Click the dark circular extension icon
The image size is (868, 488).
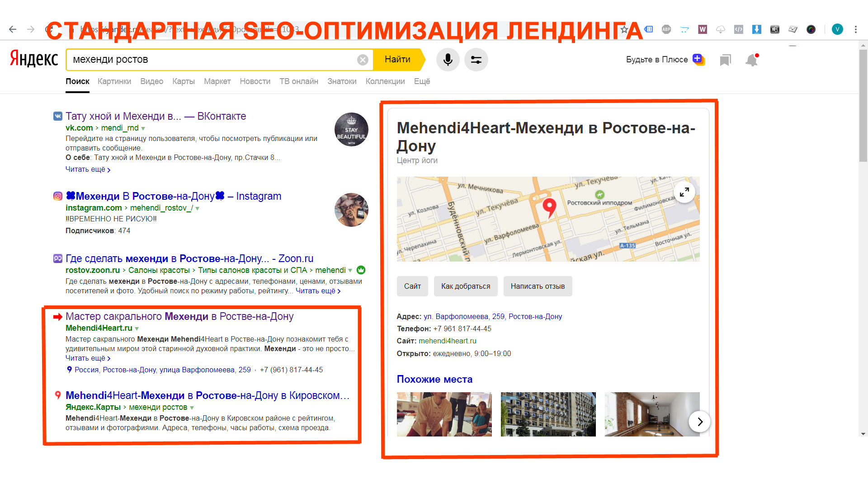[811, 29]
